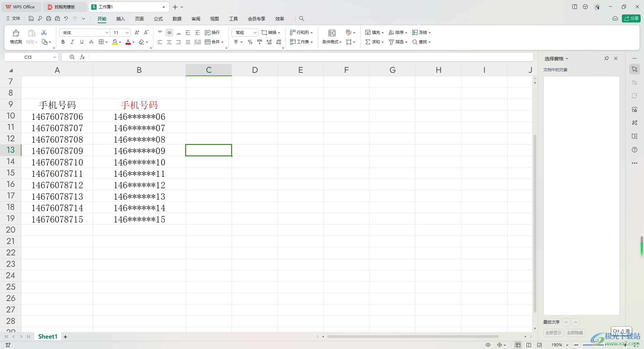Click the sidebar more options ellipsis
644x349 pixels.
click(x=635, y=163)
